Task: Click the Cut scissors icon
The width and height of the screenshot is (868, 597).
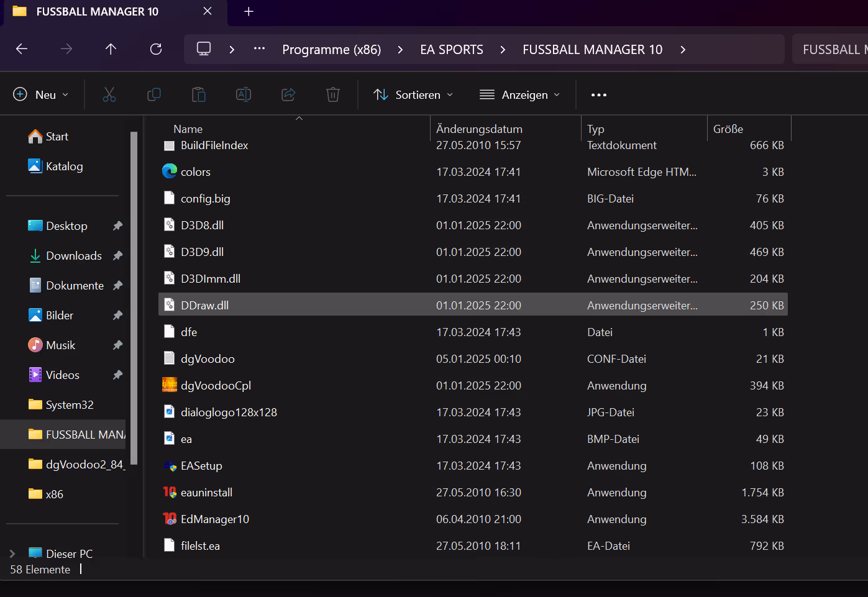Action: coord(109,94)
